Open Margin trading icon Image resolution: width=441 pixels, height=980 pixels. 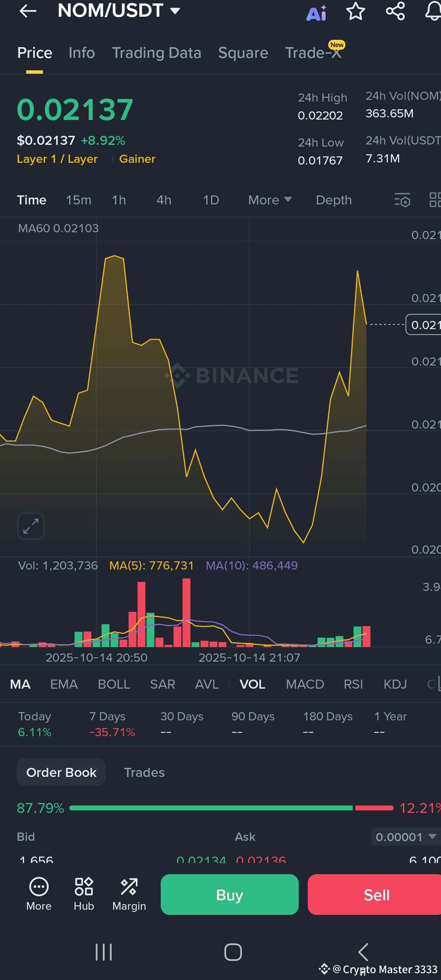(x=129, y=894)
